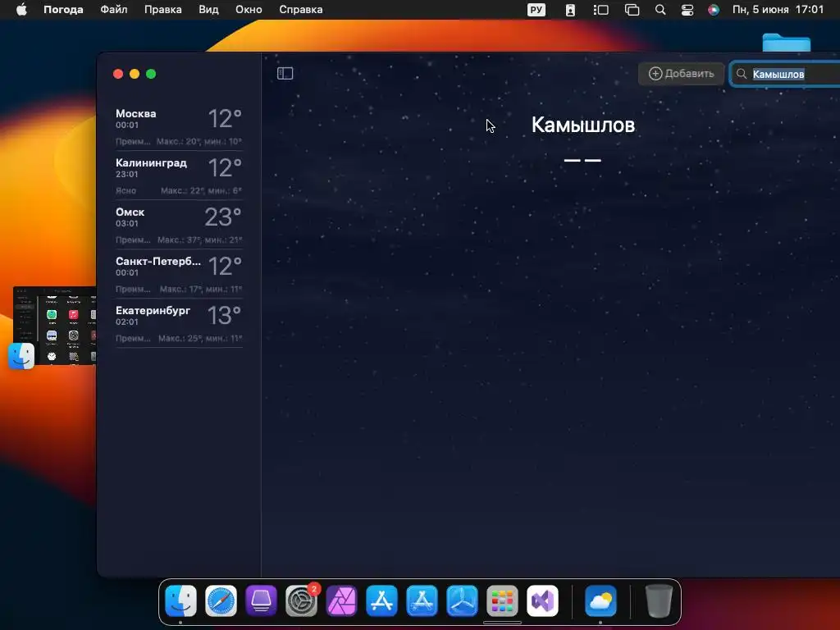
Task: Open Spotlight search in menu bar
Action: 660,10
